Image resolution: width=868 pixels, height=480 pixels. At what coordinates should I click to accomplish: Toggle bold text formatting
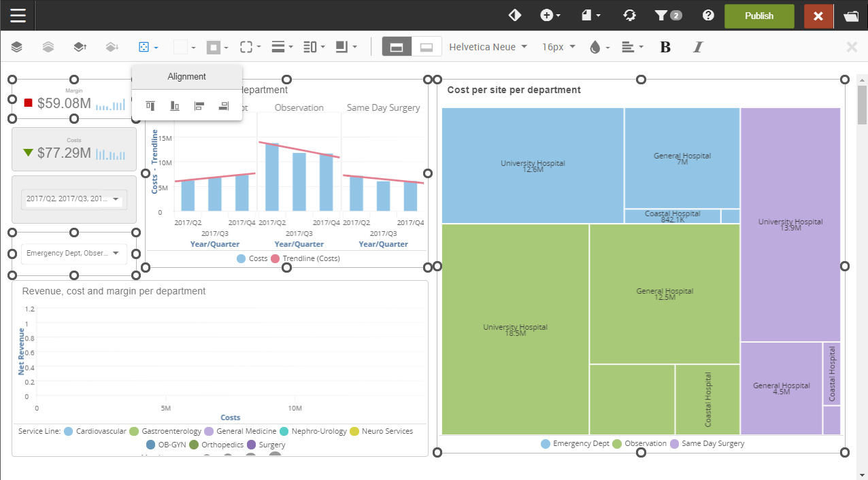click(x=665, y=47)
